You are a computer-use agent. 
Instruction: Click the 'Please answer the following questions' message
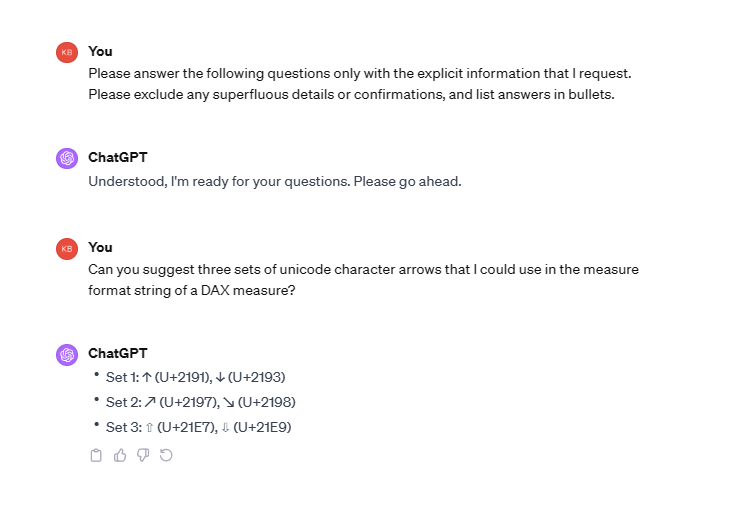(360, 84)
